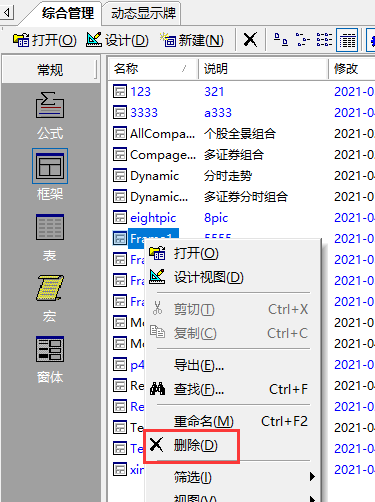Click the 设计(D) toolbar button
The height and width of the screenshot is (502, 375).
117,40
